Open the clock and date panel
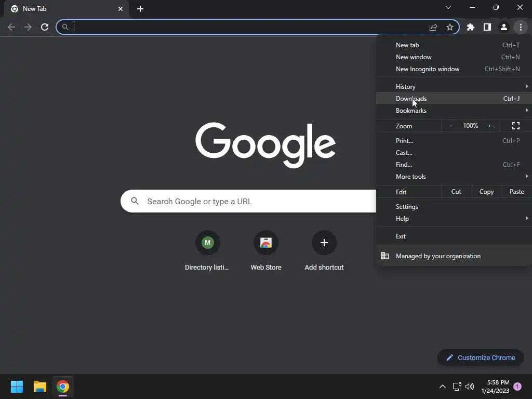The width and height of the screenshot is (532, 399). click(x=495, y=387)
